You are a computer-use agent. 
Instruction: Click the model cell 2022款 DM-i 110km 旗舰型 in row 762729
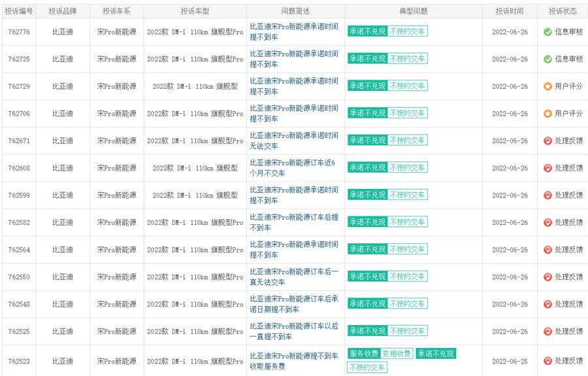[x=195, y=86]
